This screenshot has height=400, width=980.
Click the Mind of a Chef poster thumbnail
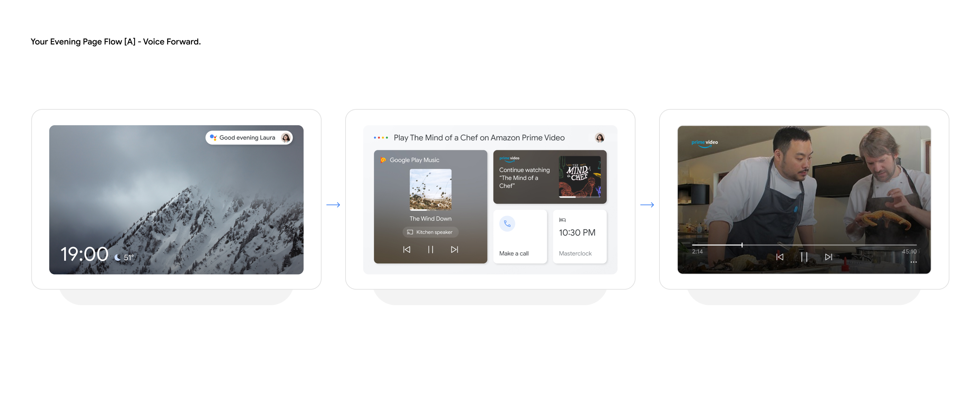(579, 176)
